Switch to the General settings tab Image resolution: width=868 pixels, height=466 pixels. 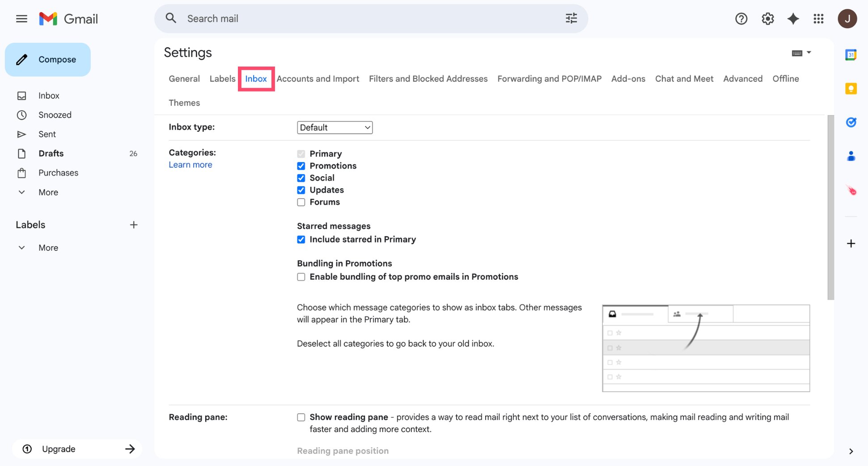tap(184, 79)
